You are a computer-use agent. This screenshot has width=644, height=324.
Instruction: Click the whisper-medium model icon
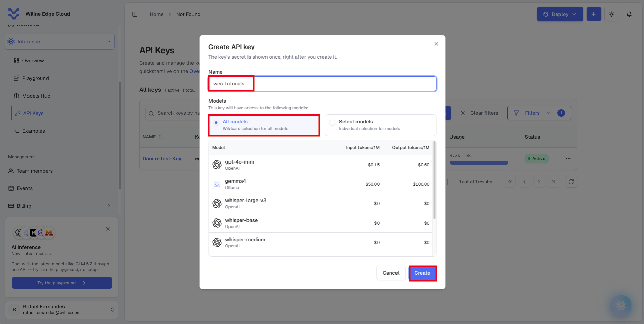[x=217, y=242]
